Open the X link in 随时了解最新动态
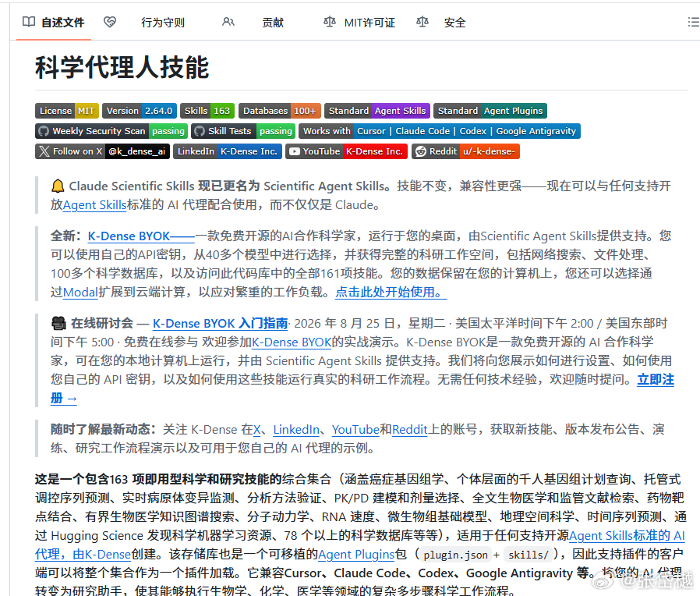Viewport: 700px width, 596px height. 257,429
